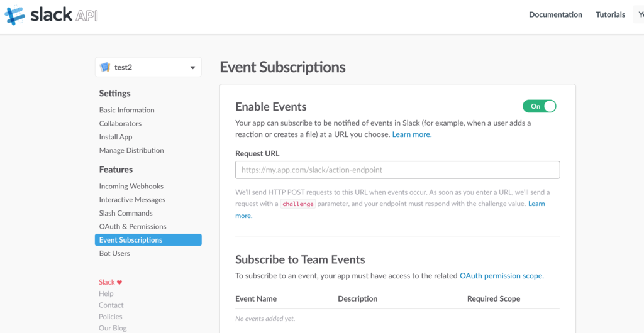This screenshot has width=644, height=333.
Task: Click the 'No events added yet.' text
Action: point(265,319)
